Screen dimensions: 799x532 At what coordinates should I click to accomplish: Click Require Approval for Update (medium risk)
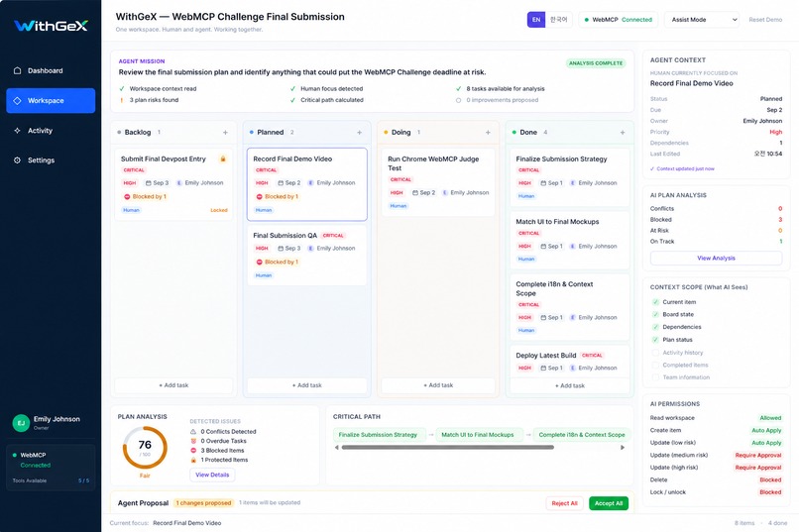(757, 455)
